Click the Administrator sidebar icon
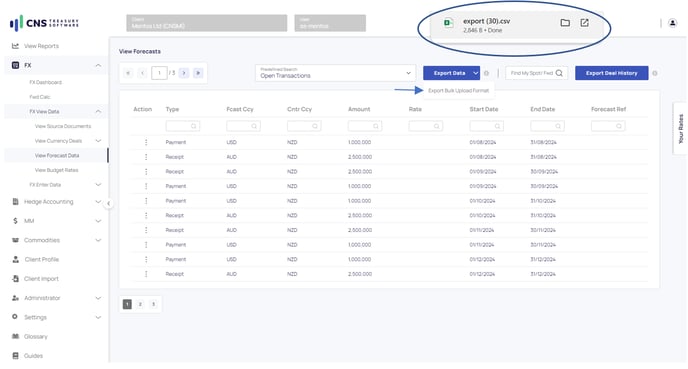 coord(15,298)
